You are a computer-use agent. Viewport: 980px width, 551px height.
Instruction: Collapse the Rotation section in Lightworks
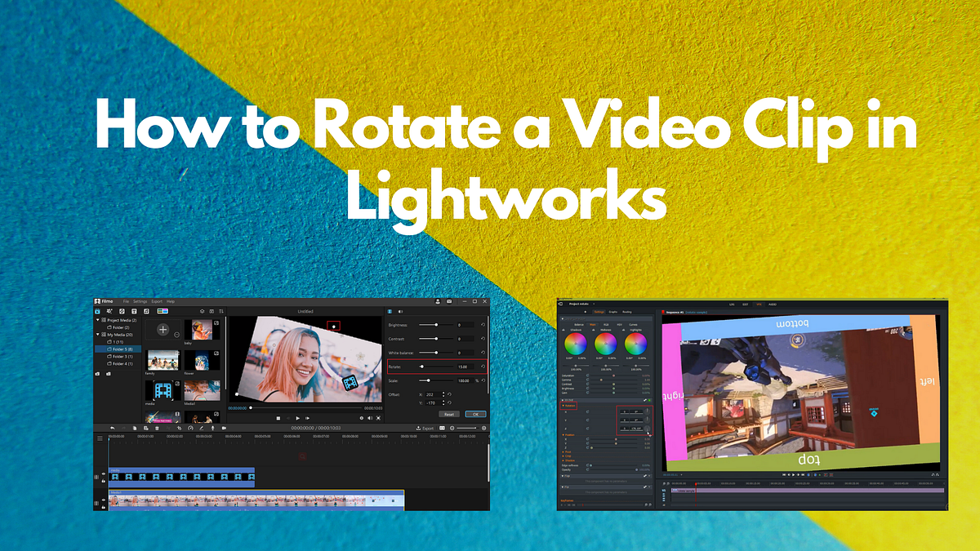(563, 404)
